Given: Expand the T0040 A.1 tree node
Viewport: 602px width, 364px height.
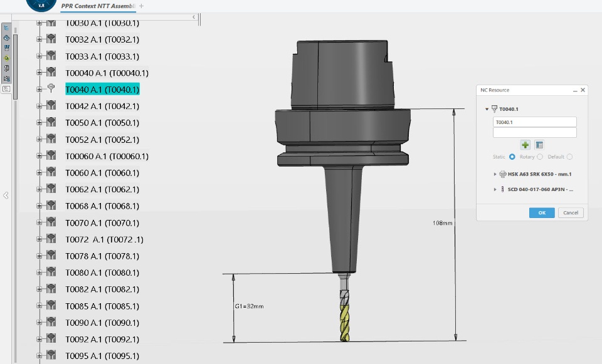Looking at the screenshot, I should [39, 90].
